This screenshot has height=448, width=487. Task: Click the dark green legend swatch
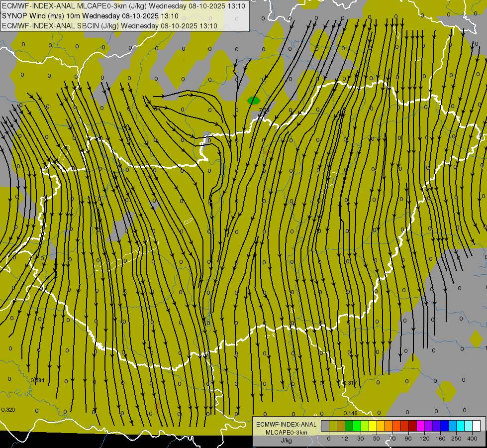349,426
